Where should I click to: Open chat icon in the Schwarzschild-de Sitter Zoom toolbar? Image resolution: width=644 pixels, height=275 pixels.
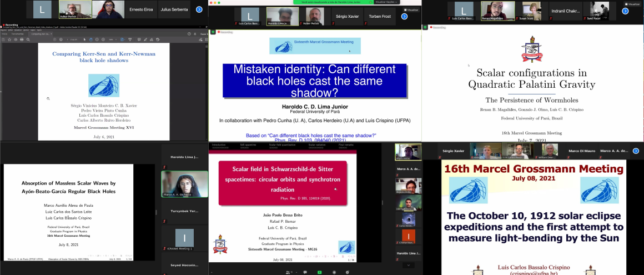305,272
